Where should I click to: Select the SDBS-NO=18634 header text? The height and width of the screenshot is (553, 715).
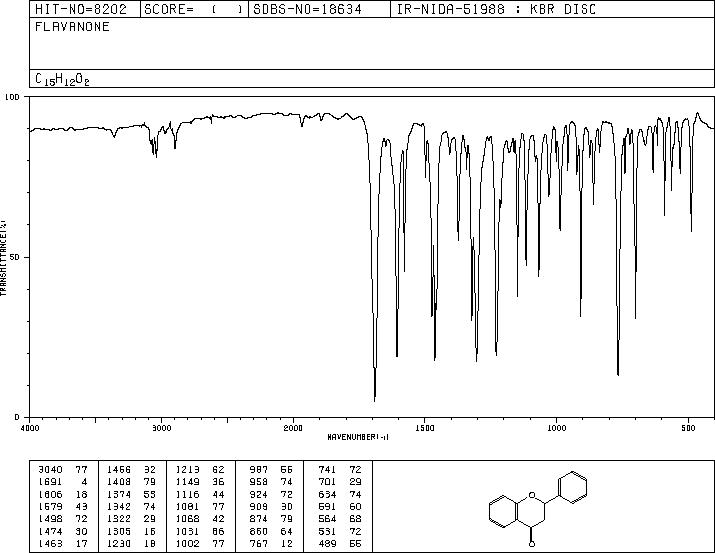[x=307, y=9]
